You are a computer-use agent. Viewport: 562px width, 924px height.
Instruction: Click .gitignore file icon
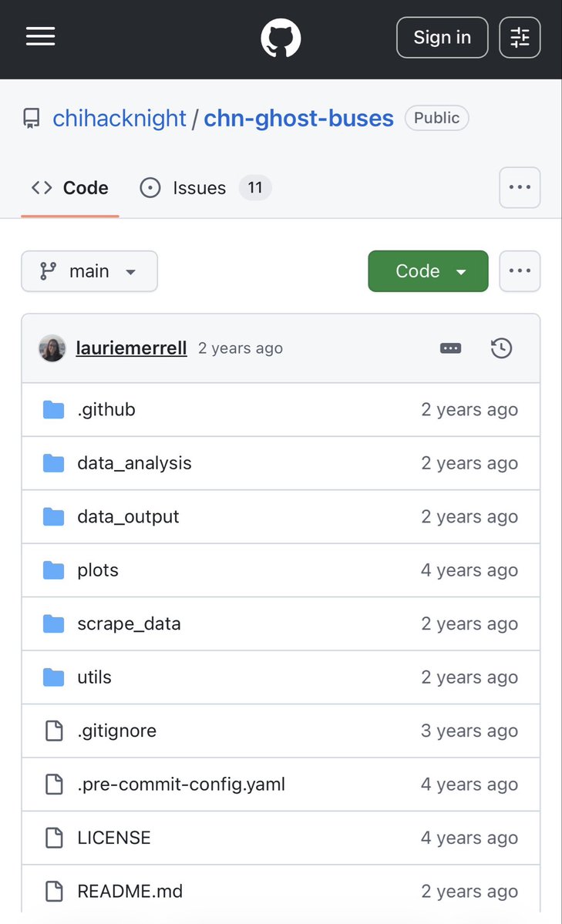tap(54, 731)
